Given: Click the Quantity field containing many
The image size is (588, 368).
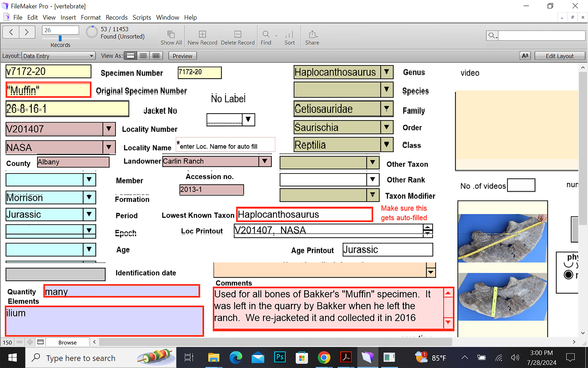Looking at the screenshot, I should pos(122,291).
